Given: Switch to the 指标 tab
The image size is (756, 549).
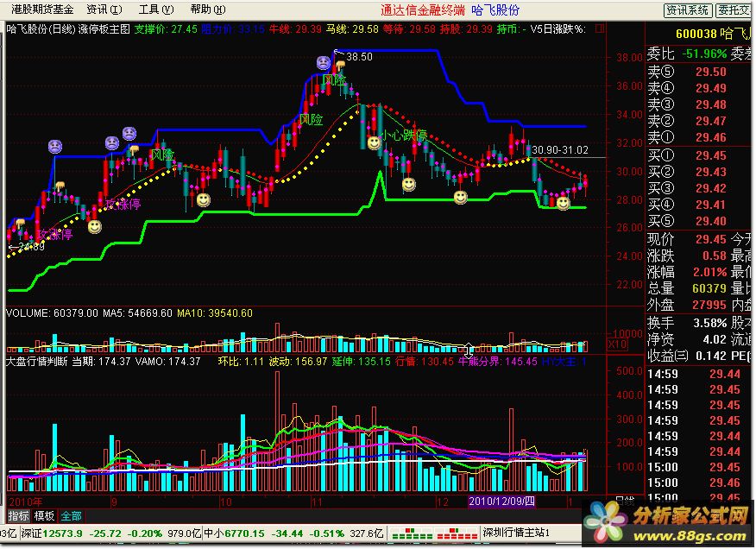Looking at the screenshot, I should click(19, 515).
